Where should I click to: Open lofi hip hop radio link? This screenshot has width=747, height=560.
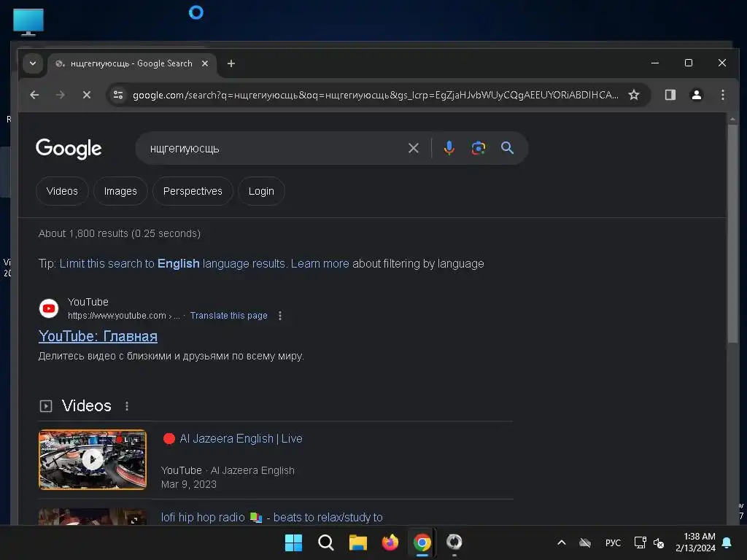point(271,517)
